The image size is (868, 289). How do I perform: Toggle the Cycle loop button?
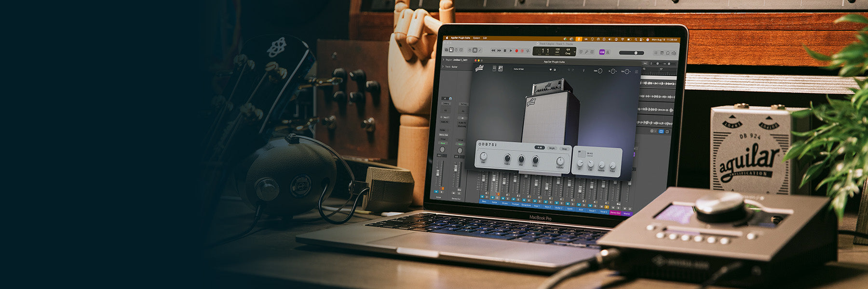click(x=528, y=51)
